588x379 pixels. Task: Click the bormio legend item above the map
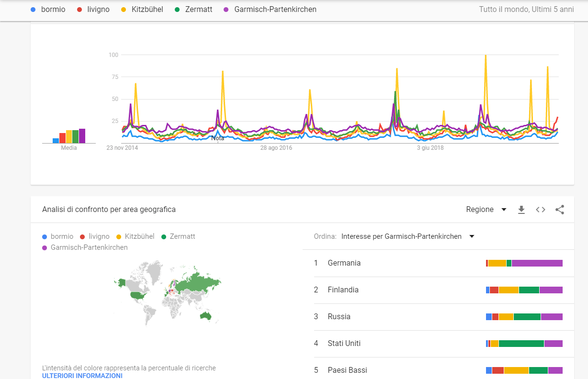click(x=58, y=236)
